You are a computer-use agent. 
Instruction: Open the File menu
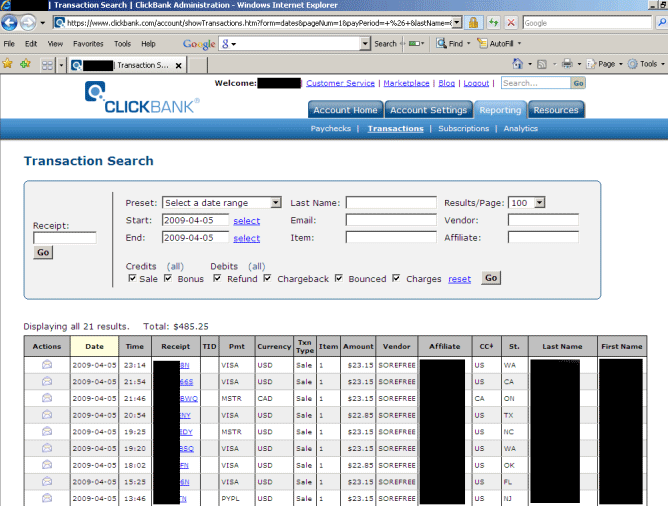(9, 43)
